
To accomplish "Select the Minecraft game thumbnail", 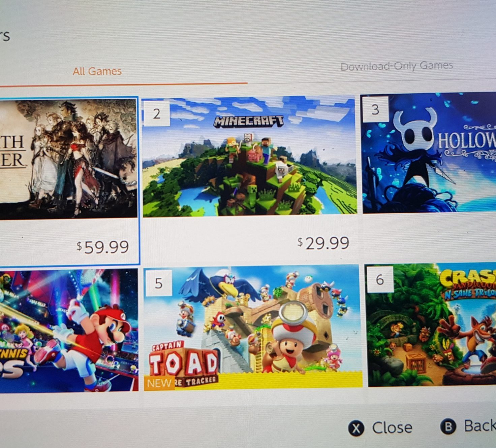I will click(249, 156).
